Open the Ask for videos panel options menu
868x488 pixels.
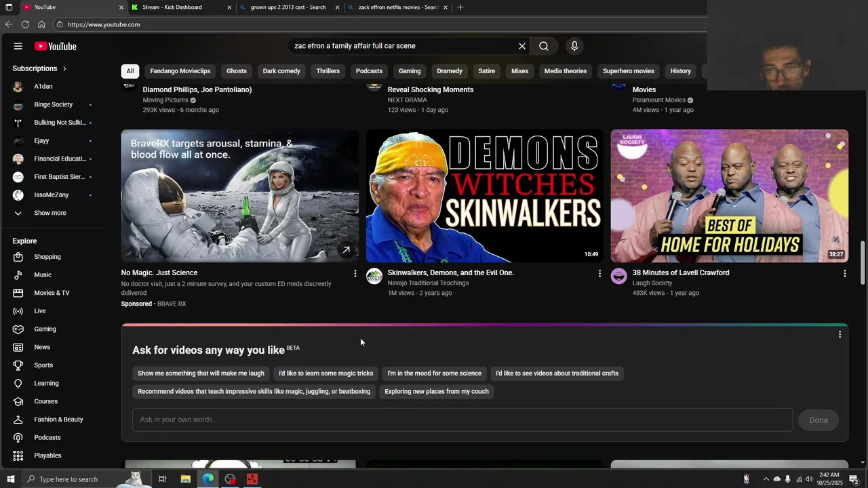point(840,335)
